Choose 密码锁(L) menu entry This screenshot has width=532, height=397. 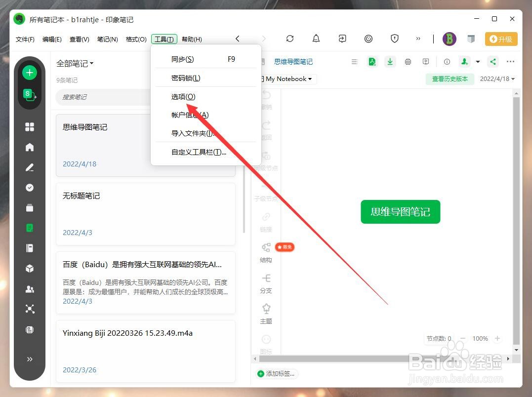tap(205, 78)
